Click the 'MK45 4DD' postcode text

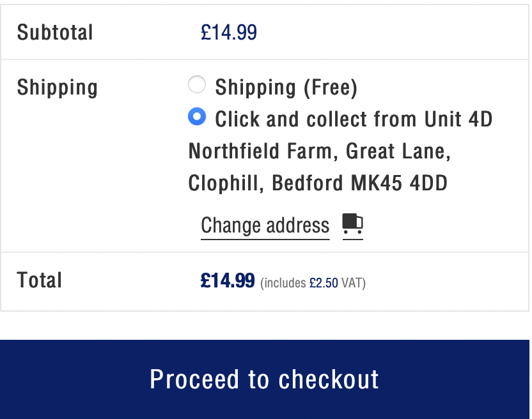pyautogui.click(x=400, y=183)
